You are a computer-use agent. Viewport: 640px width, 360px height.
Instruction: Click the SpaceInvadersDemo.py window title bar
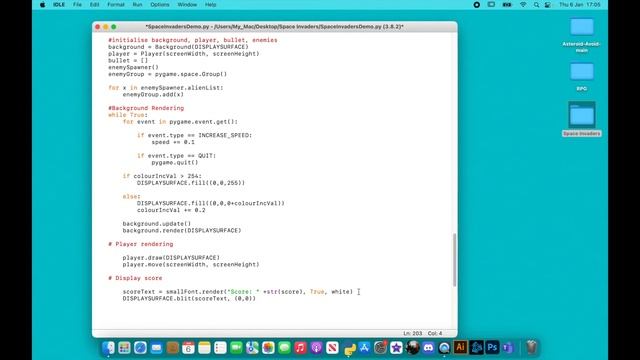[274, 27]
